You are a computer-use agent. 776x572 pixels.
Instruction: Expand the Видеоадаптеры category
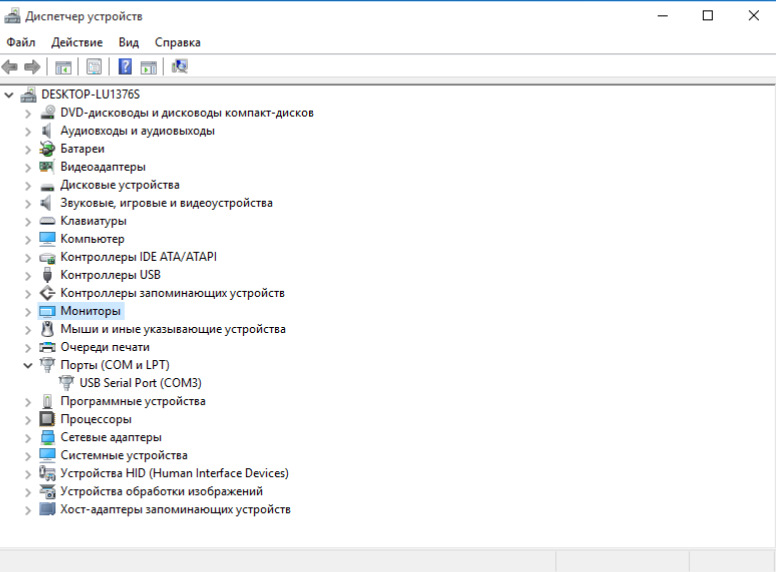pos(28,168)
